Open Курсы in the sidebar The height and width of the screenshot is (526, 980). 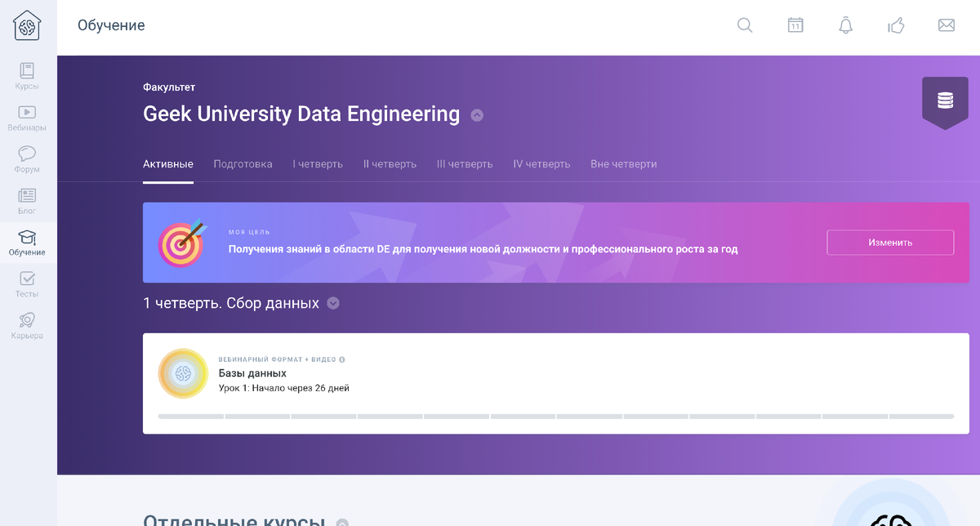pyautogui.click(x=27, y=77)
